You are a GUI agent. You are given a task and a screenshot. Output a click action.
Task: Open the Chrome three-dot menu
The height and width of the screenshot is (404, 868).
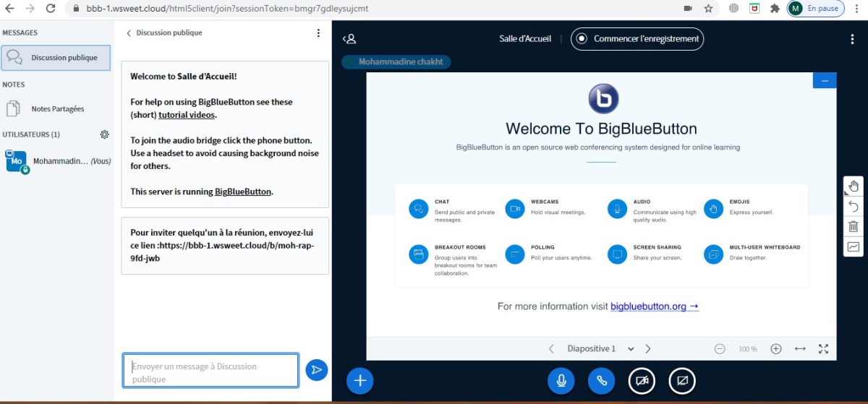[856, 9]
